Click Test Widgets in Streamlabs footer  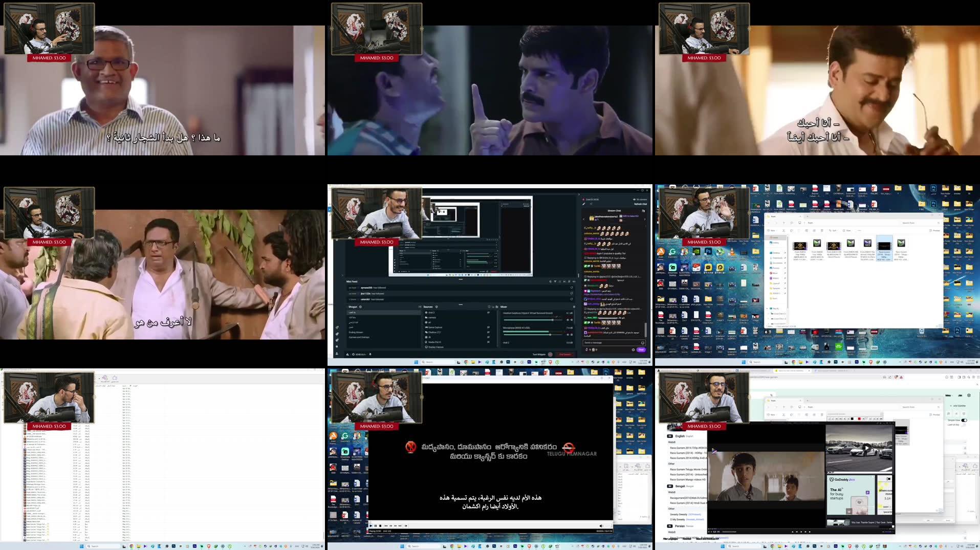(539, 355)
